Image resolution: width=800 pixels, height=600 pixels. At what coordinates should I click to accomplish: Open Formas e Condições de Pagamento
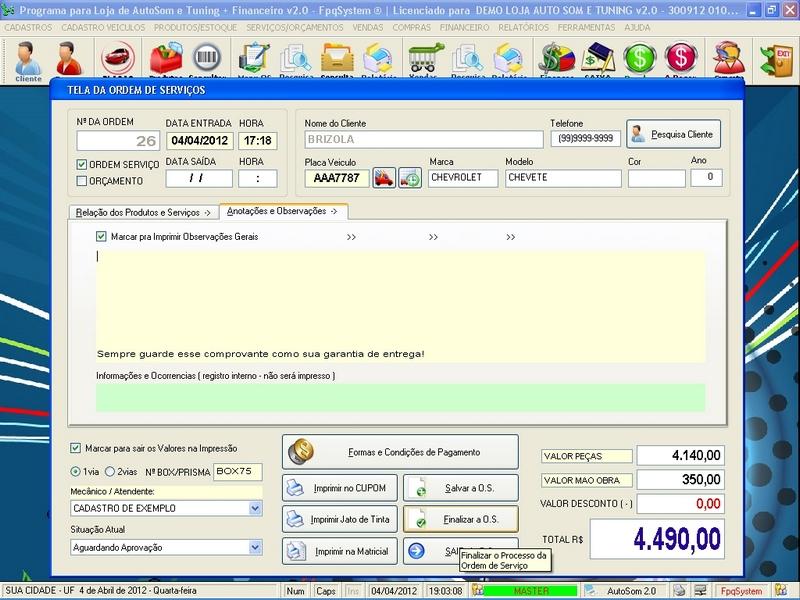point(401,452)
